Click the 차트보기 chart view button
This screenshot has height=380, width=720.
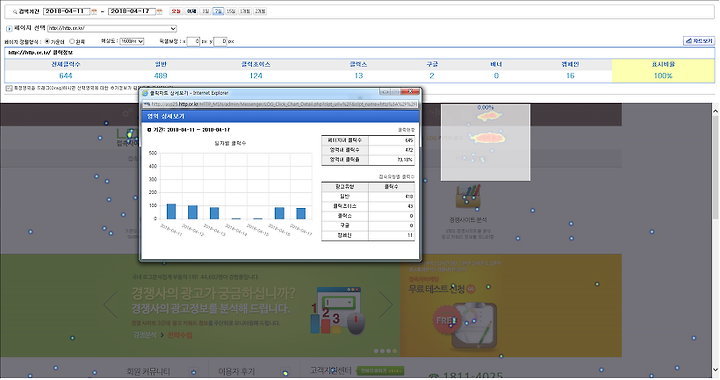point(699,41)
